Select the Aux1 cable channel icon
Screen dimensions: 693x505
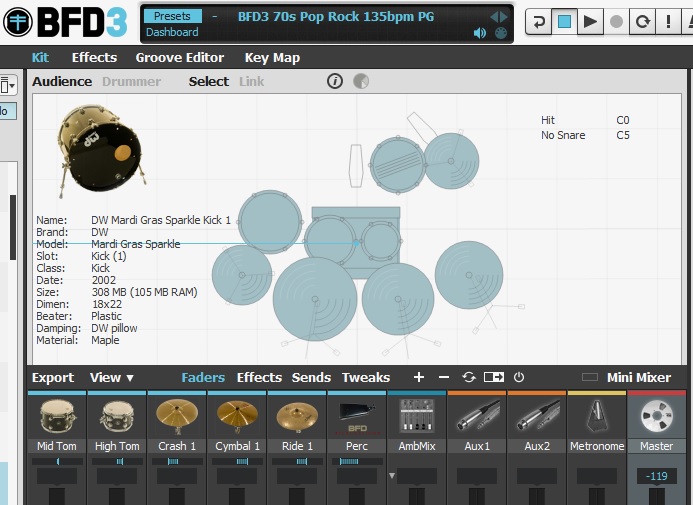pyautogui.click(x=477, y=416)
